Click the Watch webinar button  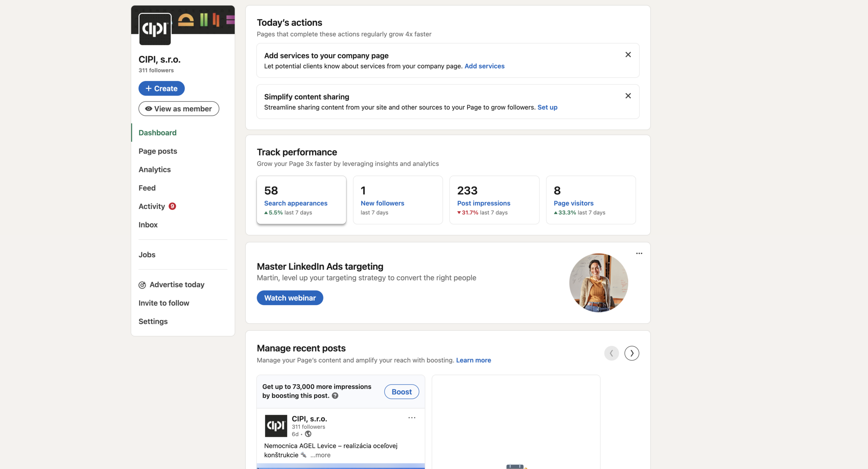[x=290, y=298]
